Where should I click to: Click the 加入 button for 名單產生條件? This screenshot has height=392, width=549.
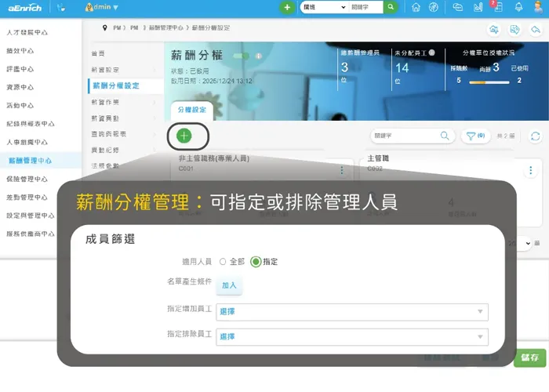click(229, 285)
